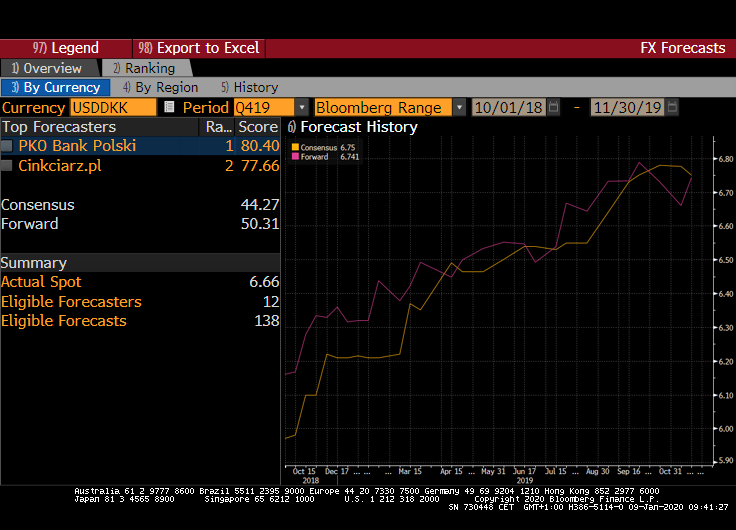Tick the Cinkciarz.pl checkbox
This screenshot has width=736, height=530.
click(x=8, y=166)
